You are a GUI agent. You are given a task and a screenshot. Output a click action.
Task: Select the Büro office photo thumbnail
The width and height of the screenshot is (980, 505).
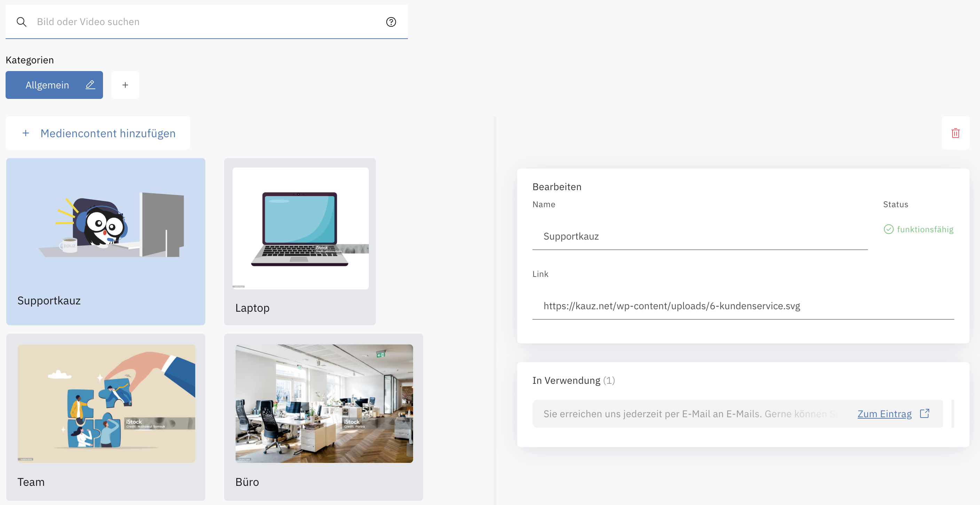coord(324,404)
